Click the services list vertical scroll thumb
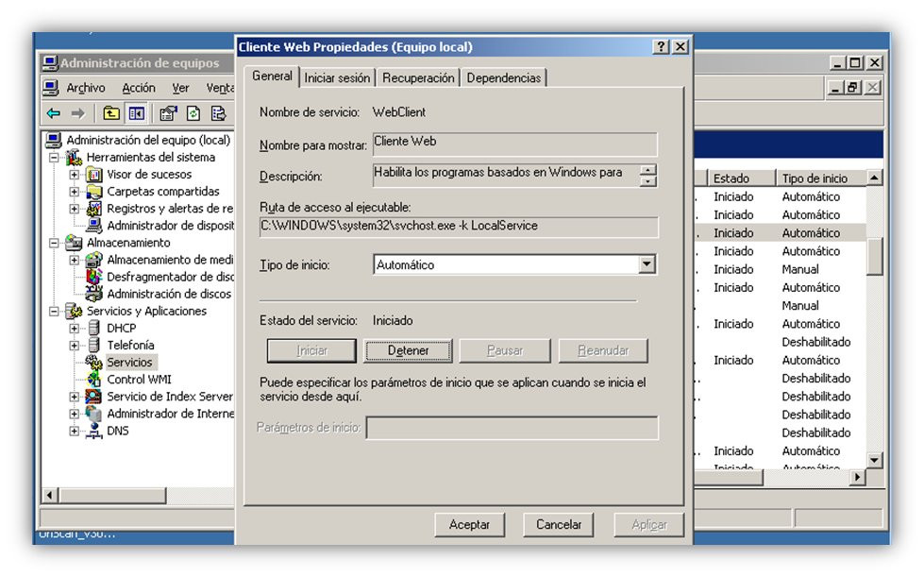 point(875,256)
